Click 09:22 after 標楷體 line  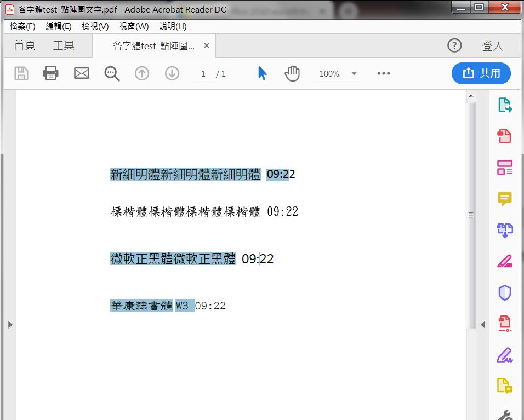282,212
